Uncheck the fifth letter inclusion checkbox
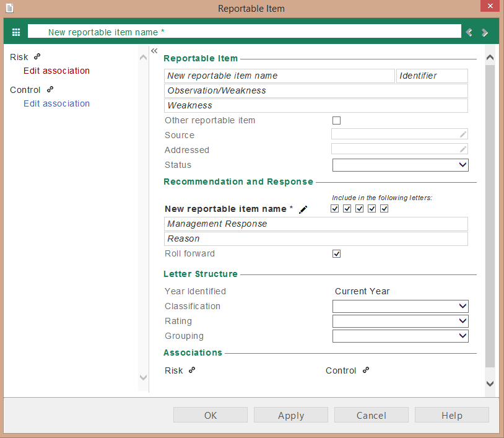Viewport: 504px width, 438px height. tap(385, 209)
